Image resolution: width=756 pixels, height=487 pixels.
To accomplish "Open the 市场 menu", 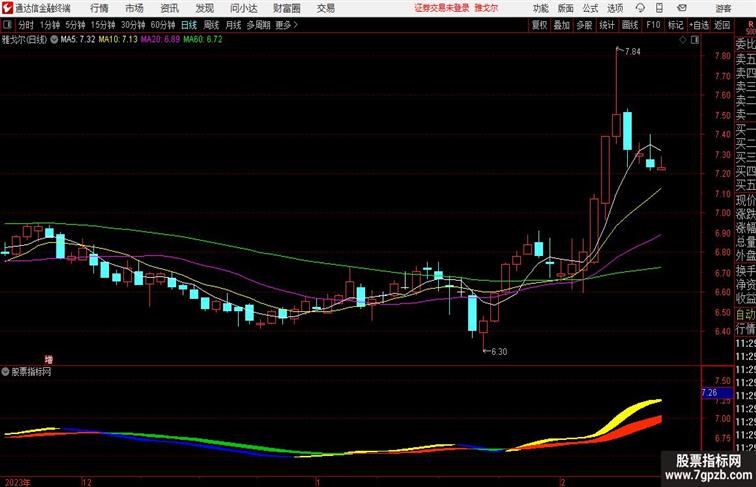I will pos(135,8).
